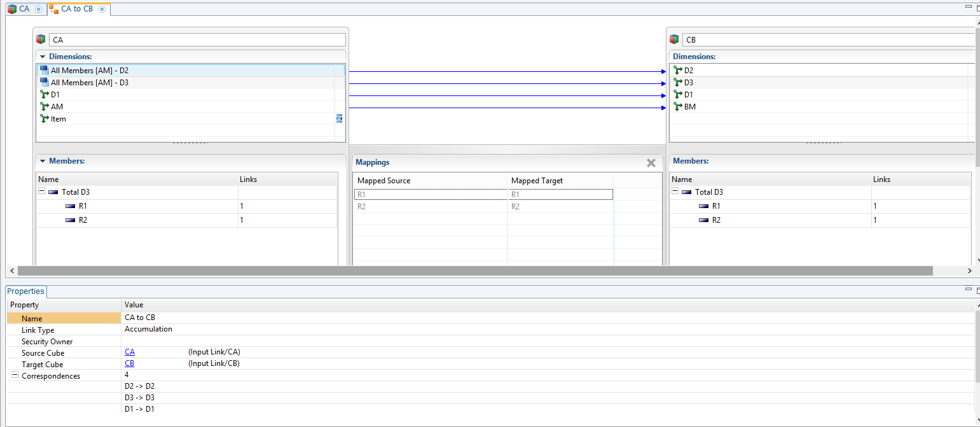Viewport: 980px width, 427px height.
Task: Click the target D2 dimension icon
Action: pos(677,71)
